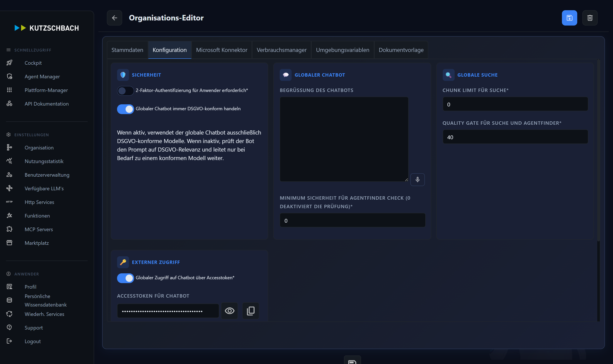Open Plattform-Manager page
This screenshot has width=613, height=364.
coord(46,90)
